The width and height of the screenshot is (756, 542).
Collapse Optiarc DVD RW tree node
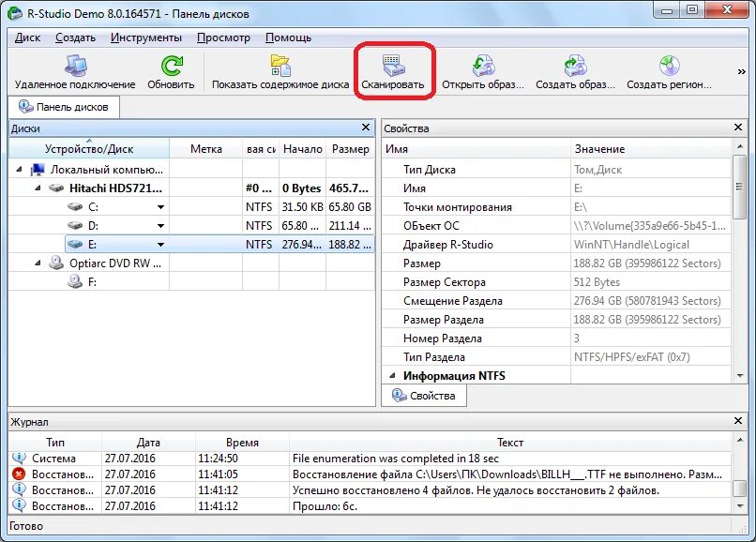point(38,263)
